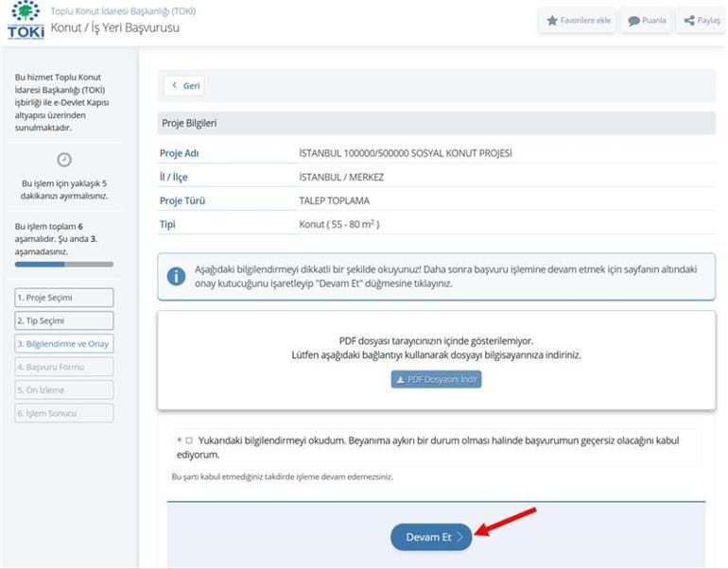Screen dimensions: 728x569
Task: Click the Puanla button
Action: [646, 21]
